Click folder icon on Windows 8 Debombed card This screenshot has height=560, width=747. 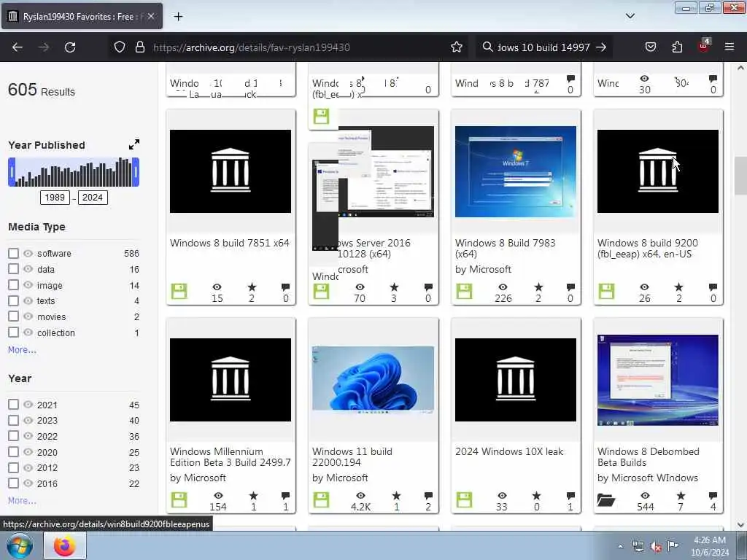click(606, 500)
